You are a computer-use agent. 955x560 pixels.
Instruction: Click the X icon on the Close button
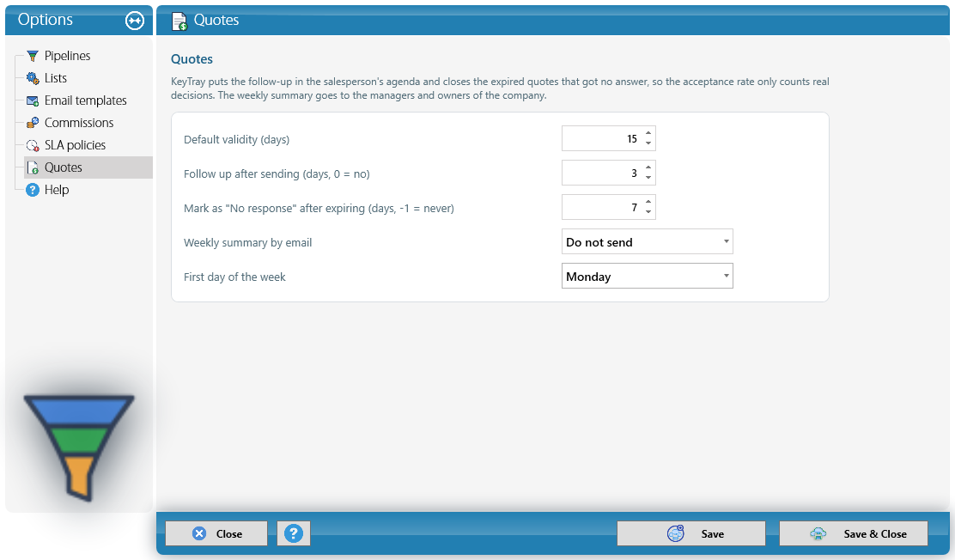[199, 533]
